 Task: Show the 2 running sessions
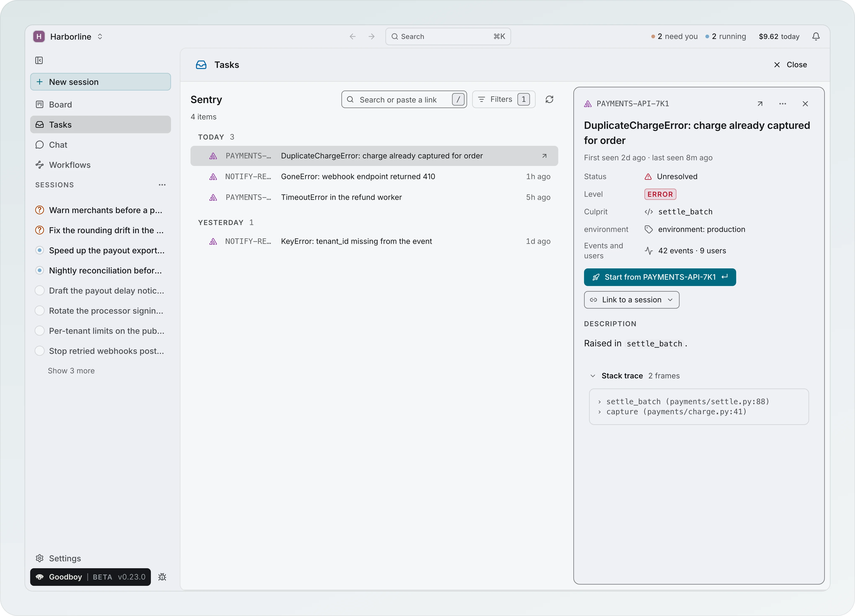point(726,37)
